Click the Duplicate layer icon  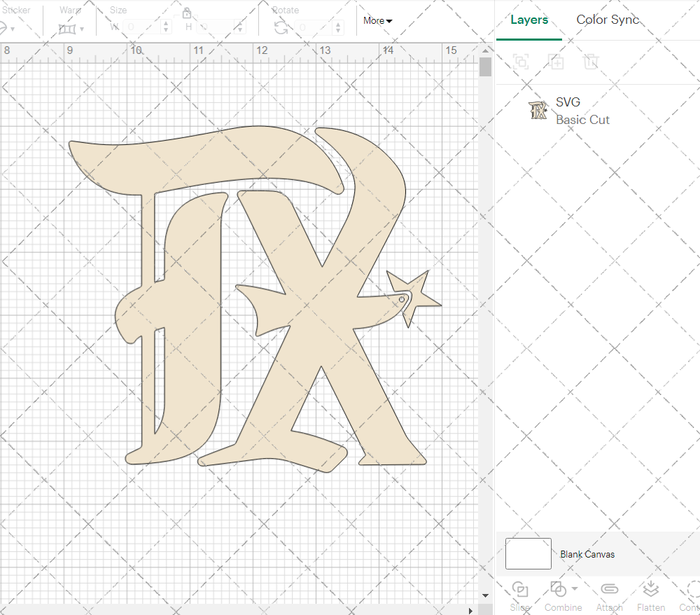(x=556, y=62)
